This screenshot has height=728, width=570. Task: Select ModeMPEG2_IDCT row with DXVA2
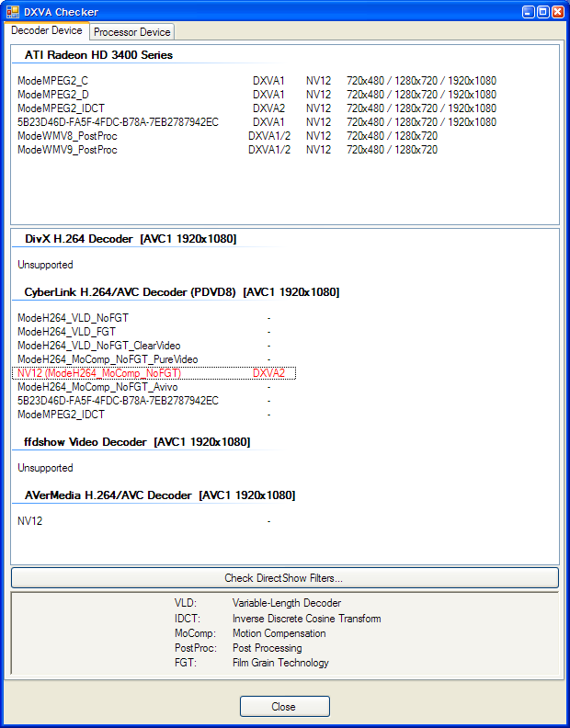tap(256, 108)
